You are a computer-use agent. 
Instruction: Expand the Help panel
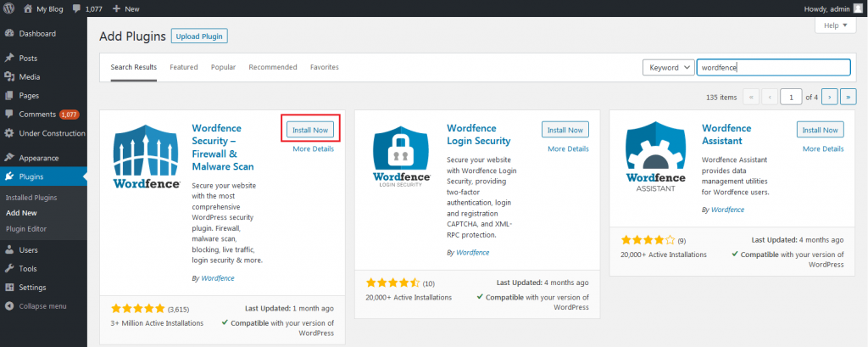[835, 25]
